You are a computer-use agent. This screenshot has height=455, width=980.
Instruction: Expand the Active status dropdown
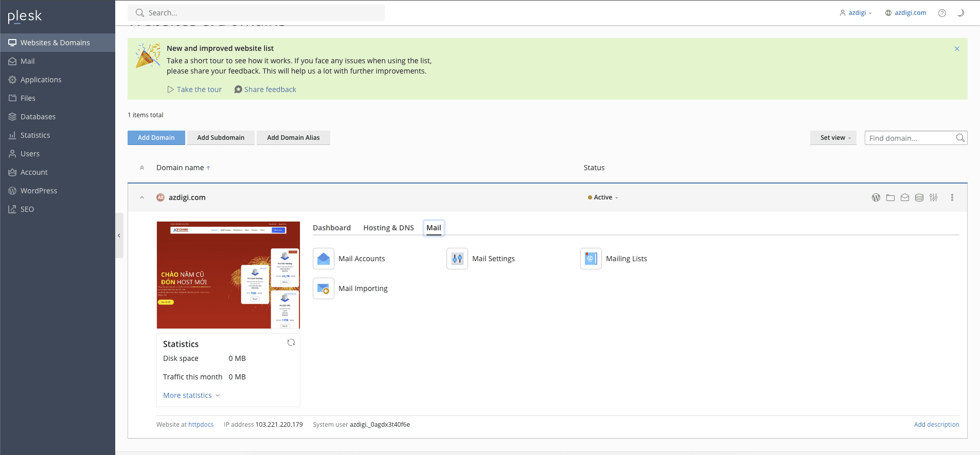pos(603,197)
